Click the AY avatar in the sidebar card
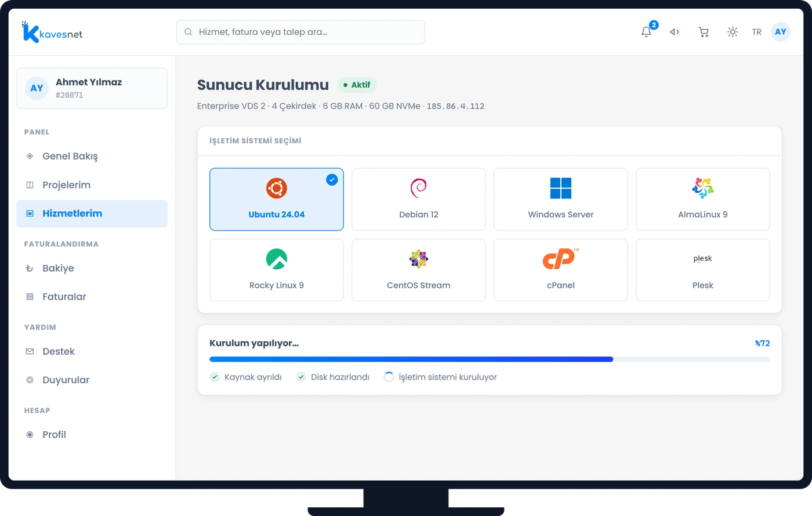This screenshot has height=516, width=812. [x=37, y=88]
